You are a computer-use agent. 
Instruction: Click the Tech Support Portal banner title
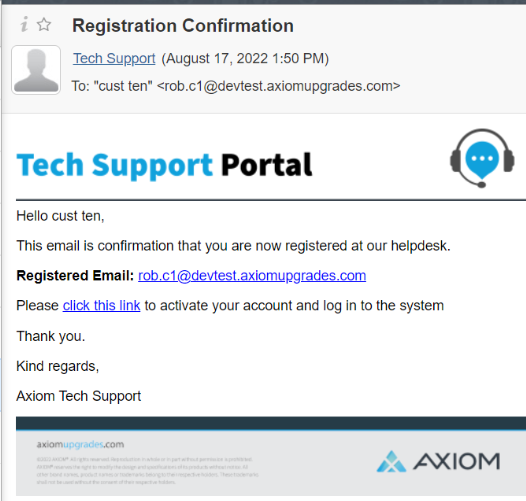[164, 165]
